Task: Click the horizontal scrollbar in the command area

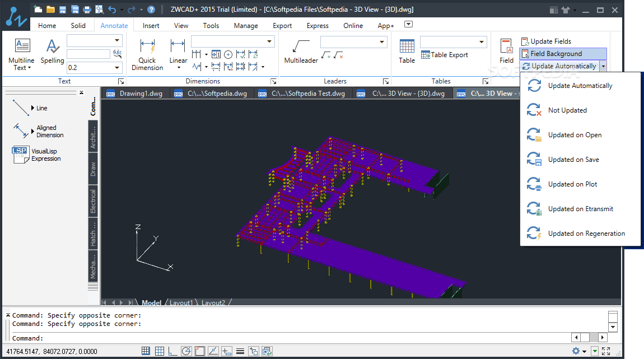Action: pos(589,337)
